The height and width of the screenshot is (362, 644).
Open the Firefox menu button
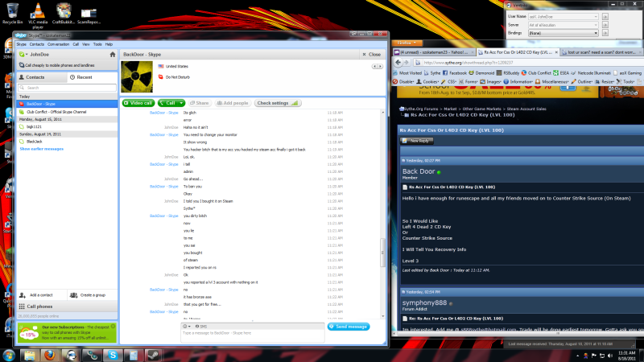coord(407,43)
